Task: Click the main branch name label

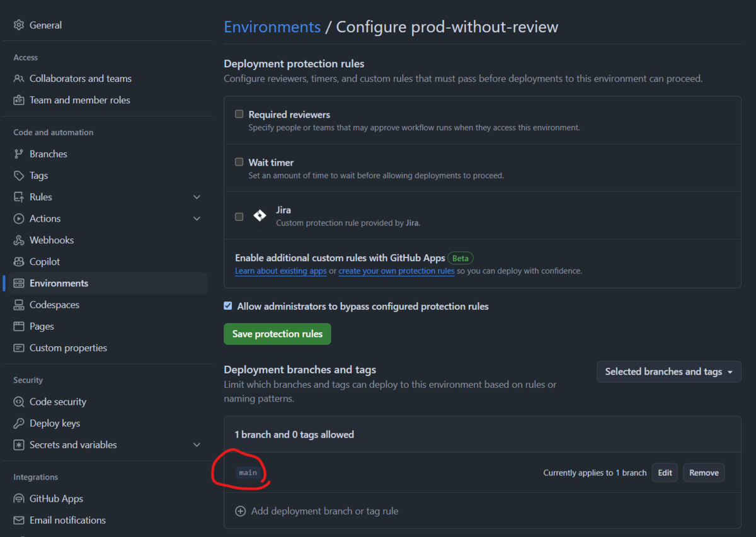Action: tap(248, 473)
